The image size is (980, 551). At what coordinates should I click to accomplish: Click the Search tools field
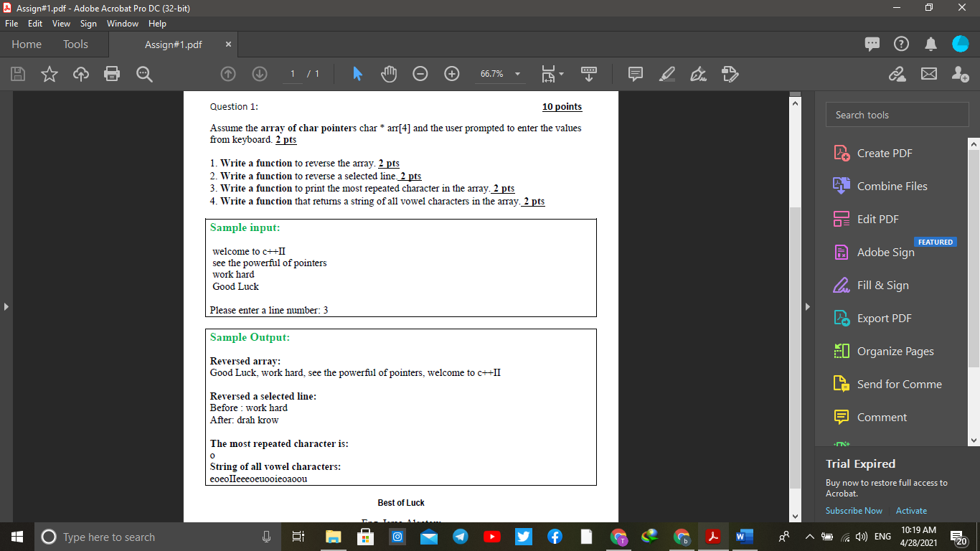[x=897, y=115]
